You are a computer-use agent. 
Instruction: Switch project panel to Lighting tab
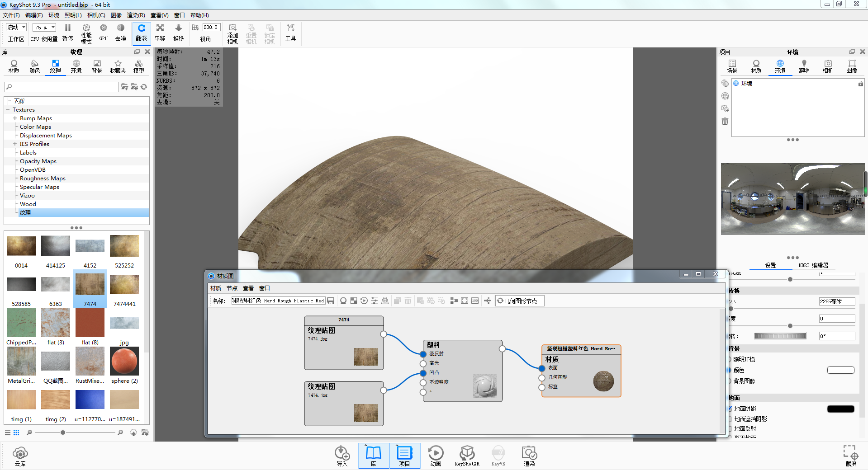tap(804, 66)
